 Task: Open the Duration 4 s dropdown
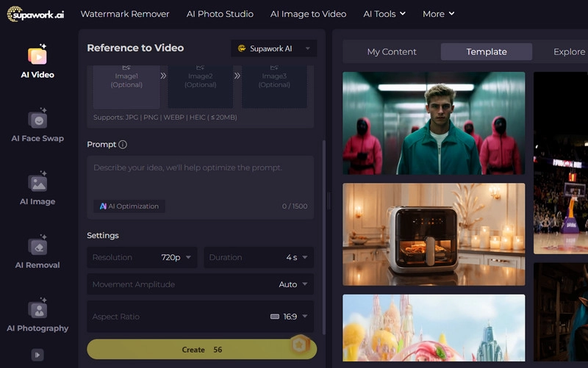tap(259, 257)
